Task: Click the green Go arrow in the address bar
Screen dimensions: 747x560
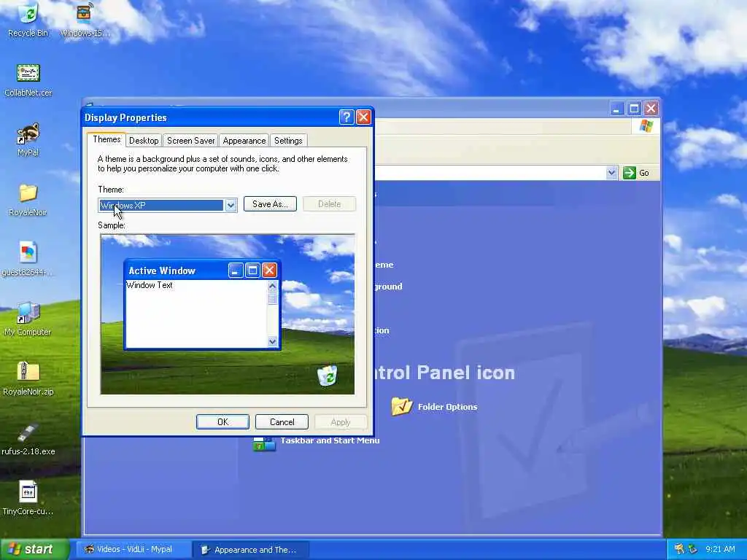Action: coord(630,173)
